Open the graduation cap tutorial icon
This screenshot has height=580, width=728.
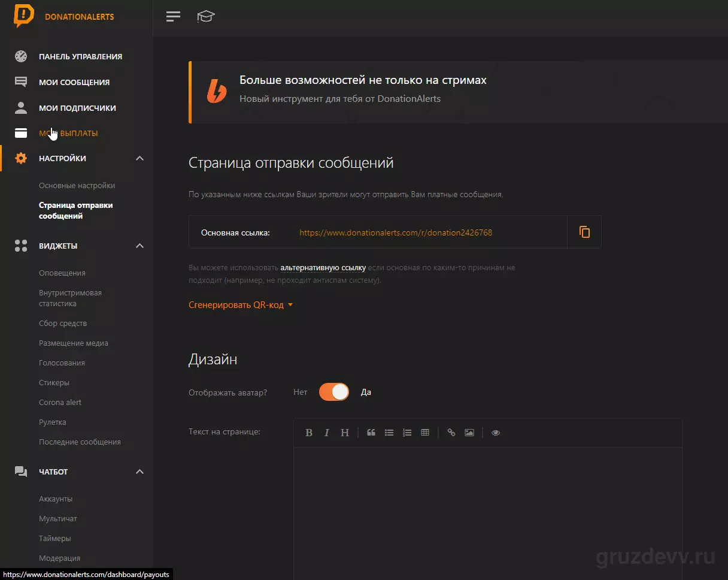[x=206, y=16]
